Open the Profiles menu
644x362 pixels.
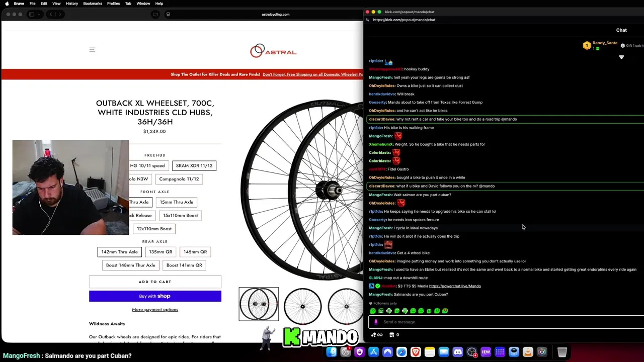coord(113,4)
